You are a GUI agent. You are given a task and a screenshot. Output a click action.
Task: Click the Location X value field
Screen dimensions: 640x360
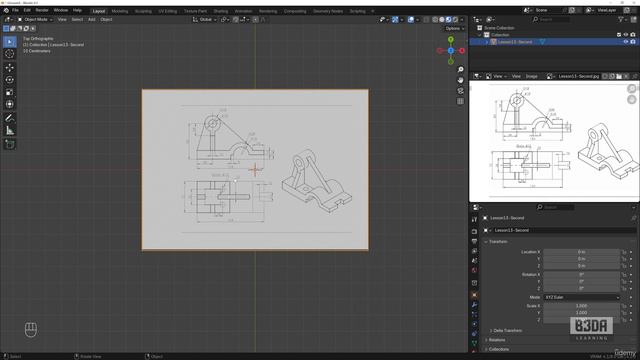(581, 252)
